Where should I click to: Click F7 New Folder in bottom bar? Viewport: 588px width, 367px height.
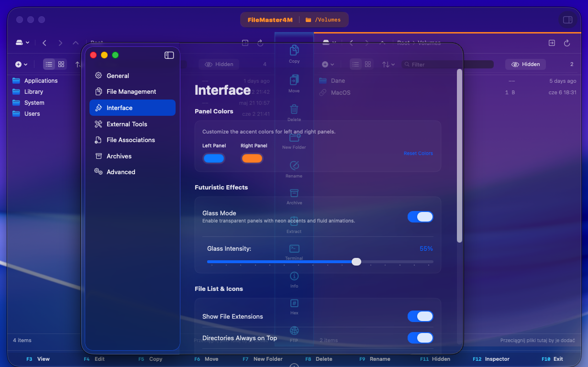pyautogui.click(x=262, y=359)
